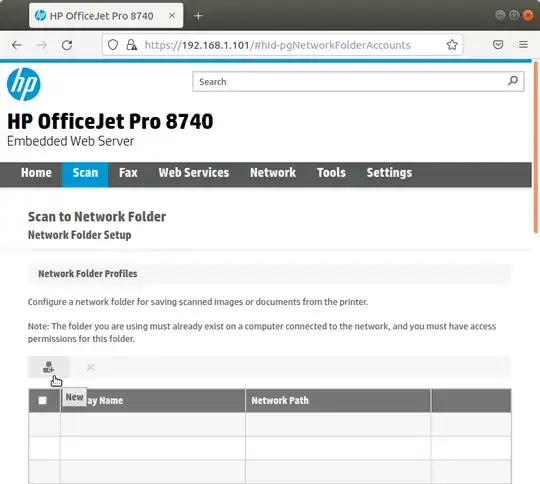
Task: Open the Settings tab
Action: pos(389,173)
